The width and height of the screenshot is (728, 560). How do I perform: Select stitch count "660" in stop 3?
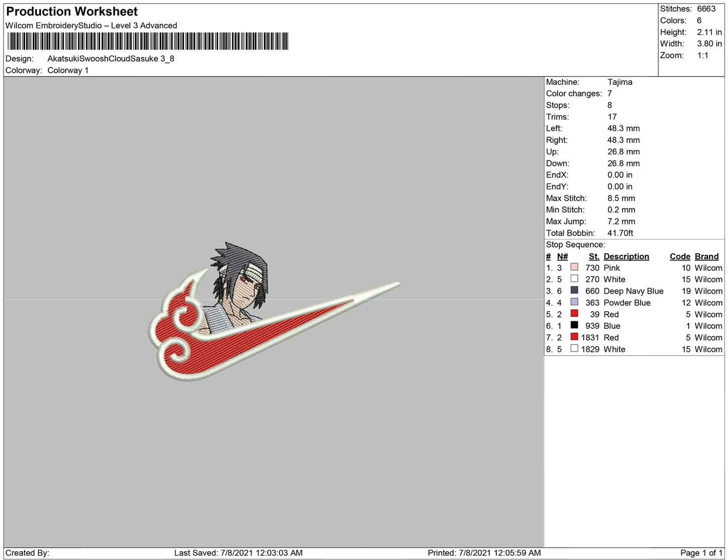(592, 291)
